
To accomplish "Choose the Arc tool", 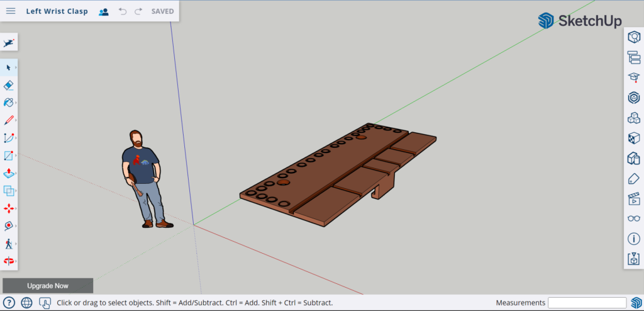I will coord(9,138).
